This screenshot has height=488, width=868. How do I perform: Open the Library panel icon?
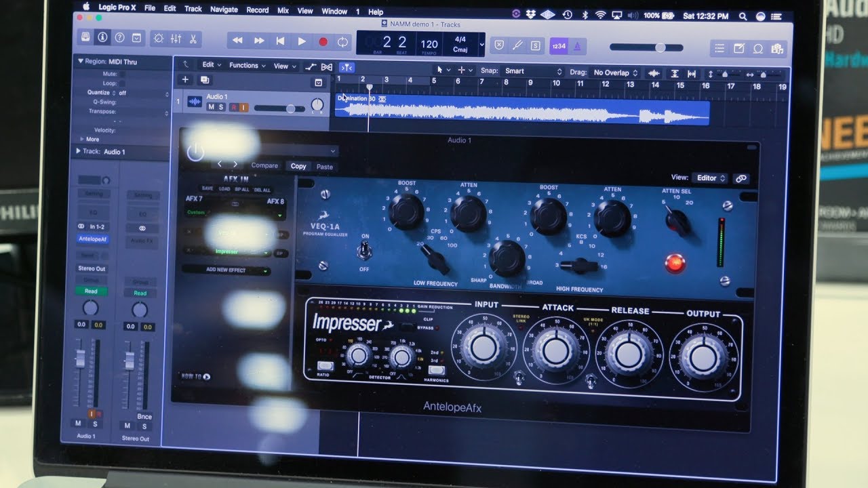[x=86, y=38]
